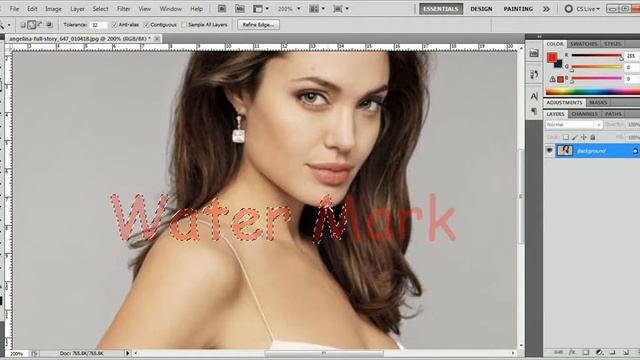This screenshot has height=360, width=640.
Task: Open the View menu
Action: click(x=144, y=9)
